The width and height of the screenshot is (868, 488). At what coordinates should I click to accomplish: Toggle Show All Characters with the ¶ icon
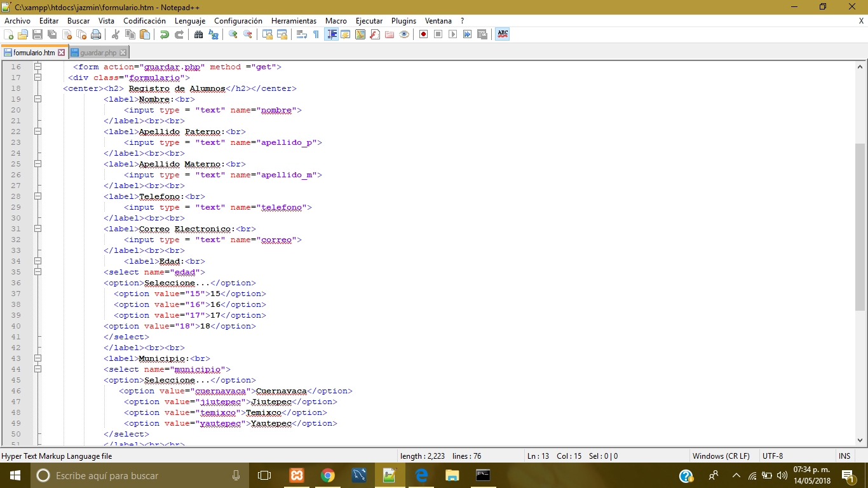316,34
